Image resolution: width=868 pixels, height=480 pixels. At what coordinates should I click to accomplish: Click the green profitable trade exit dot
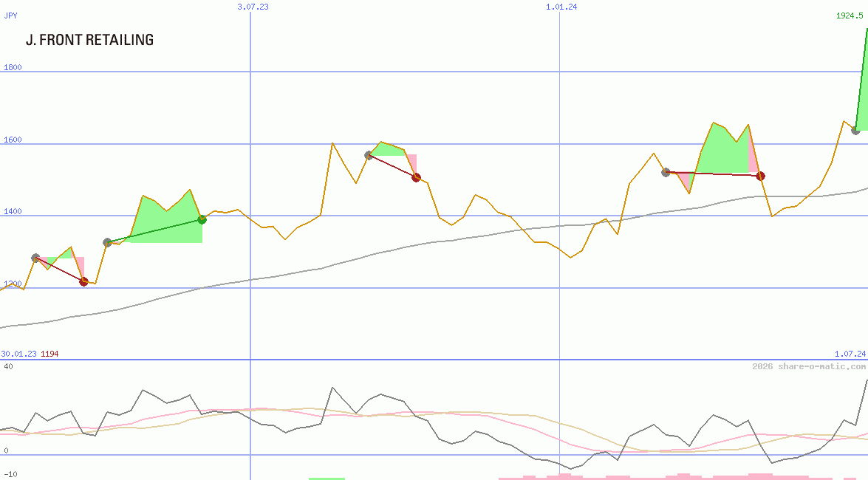tap(202, 219)
